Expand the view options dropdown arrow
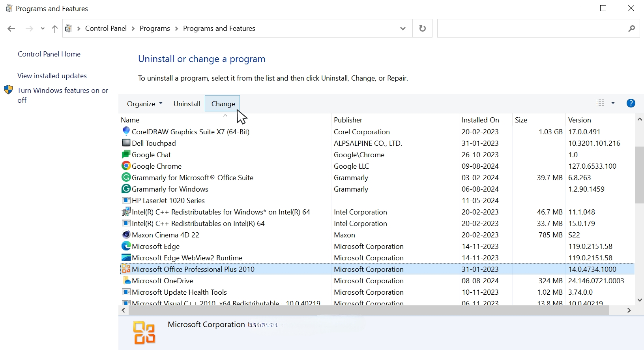 pyautogui.click(x=613, y=103)
